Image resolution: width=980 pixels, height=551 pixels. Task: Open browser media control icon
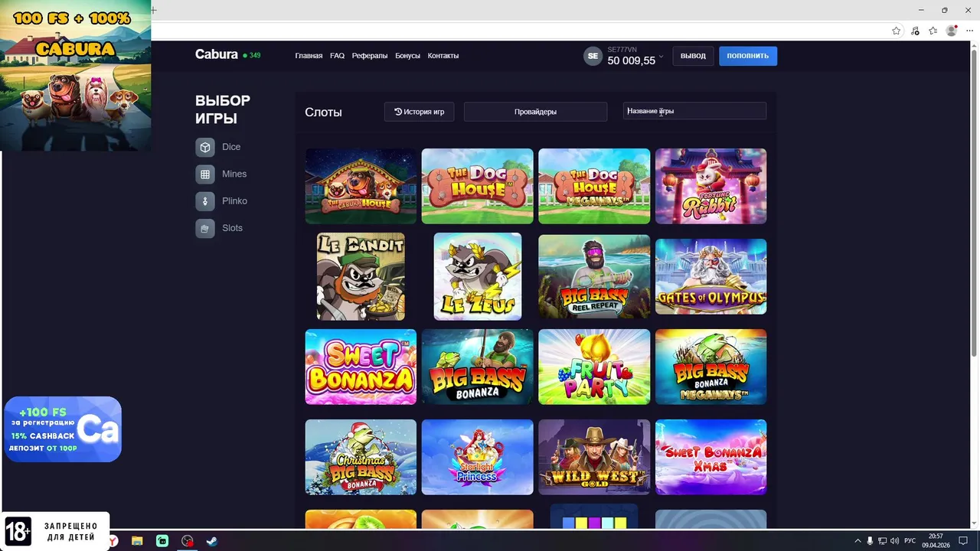click(915, 31)
